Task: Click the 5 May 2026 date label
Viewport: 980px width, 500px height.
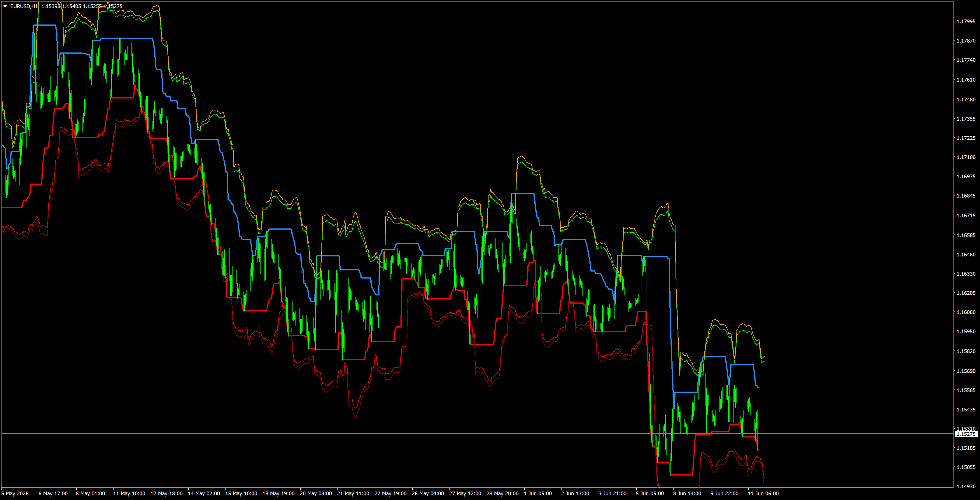Action: click(x=15, y=494)
